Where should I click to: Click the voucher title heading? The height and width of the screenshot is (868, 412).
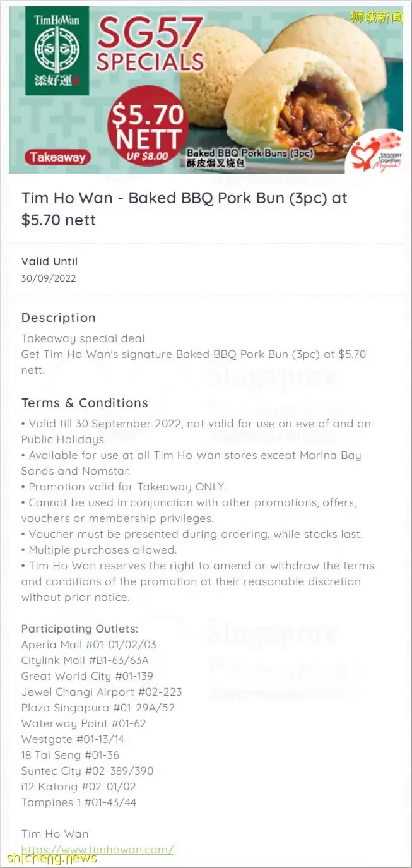point(184,208)
